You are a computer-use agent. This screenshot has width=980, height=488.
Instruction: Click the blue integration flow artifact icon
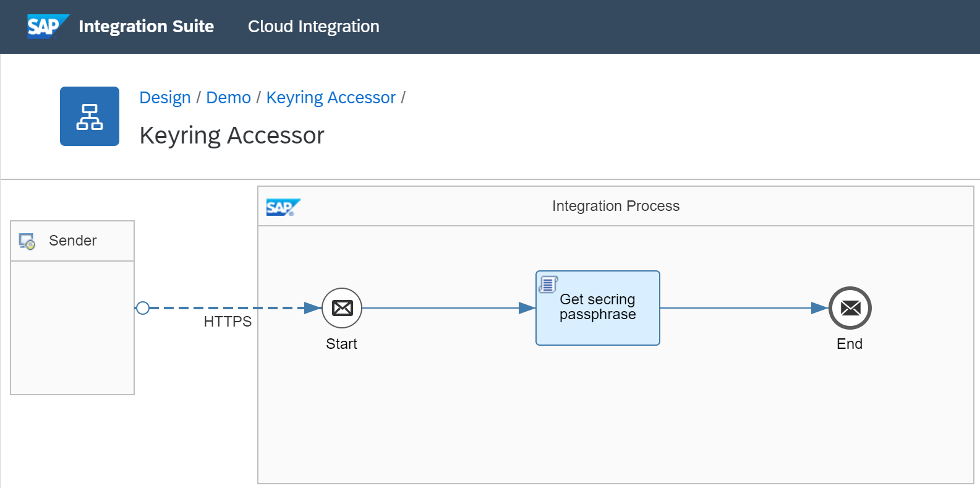[90, 116]
